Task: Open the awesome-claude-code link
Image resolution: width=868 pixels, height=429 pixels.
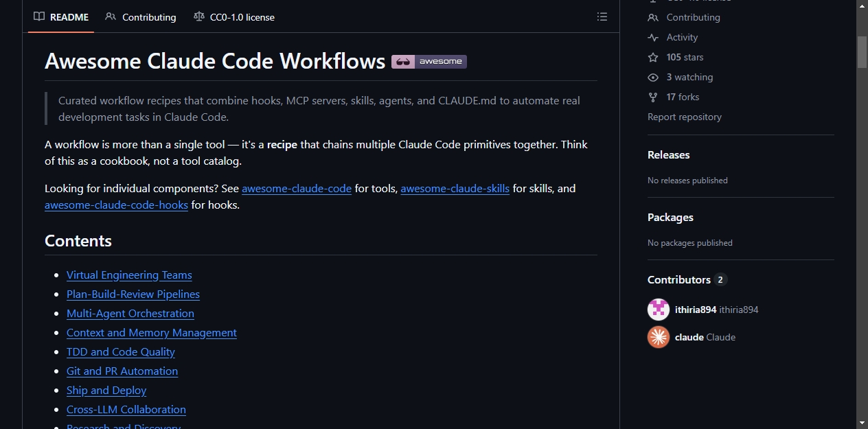Action: (x=297, y=189)
